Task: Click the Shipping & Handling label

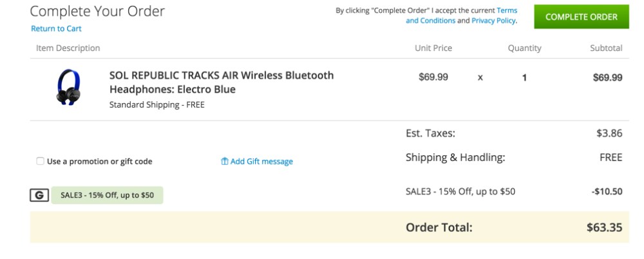Action: [455, 157]
